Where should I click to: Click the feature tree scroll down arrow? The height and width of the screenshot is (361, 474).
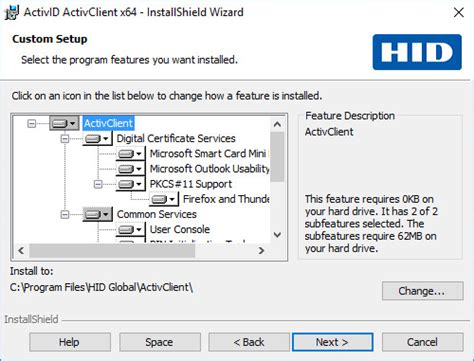277,235
